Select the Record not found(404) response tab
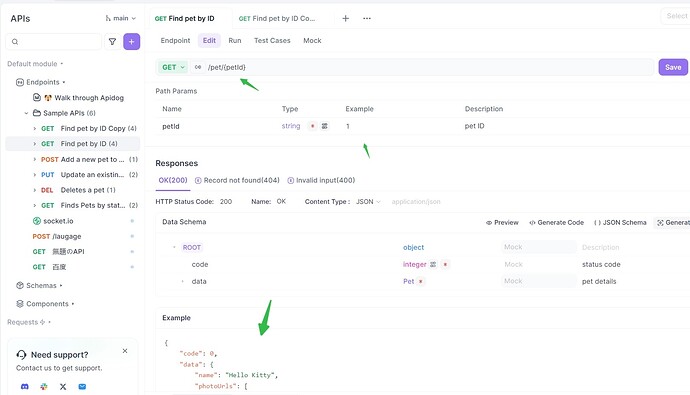The image size is (690, 395). (237, 180)
